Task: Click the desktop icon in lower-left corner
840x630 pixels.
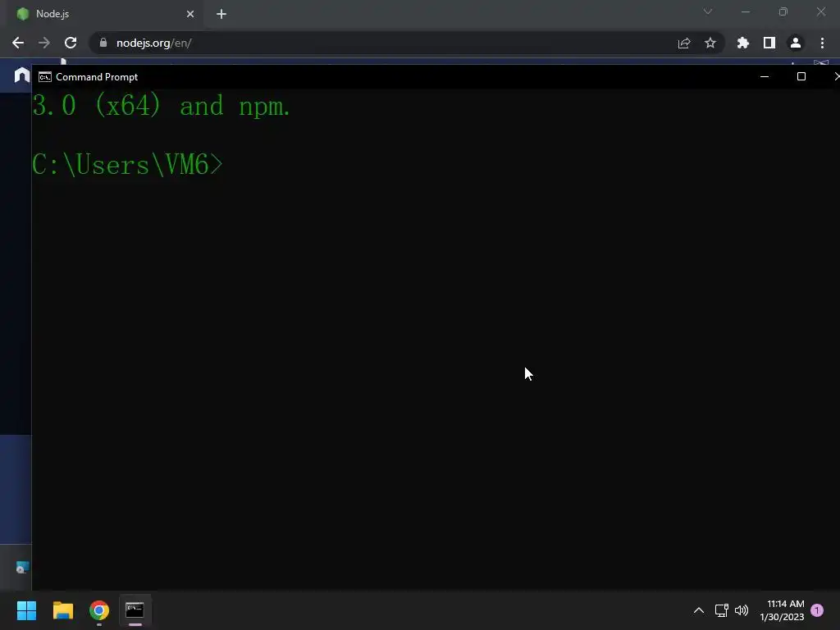Action: 22,568
